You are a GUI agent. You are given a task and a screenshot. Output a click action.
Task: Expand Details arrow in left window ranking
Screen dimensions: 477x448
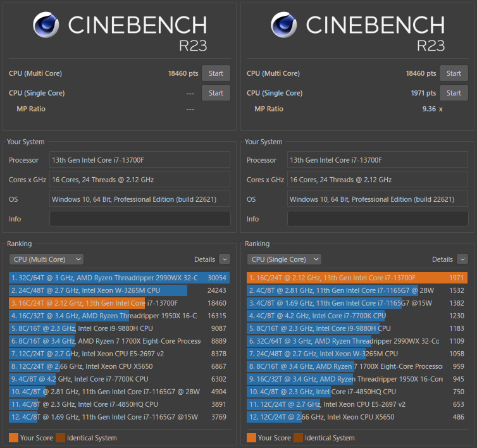(225, 259)
